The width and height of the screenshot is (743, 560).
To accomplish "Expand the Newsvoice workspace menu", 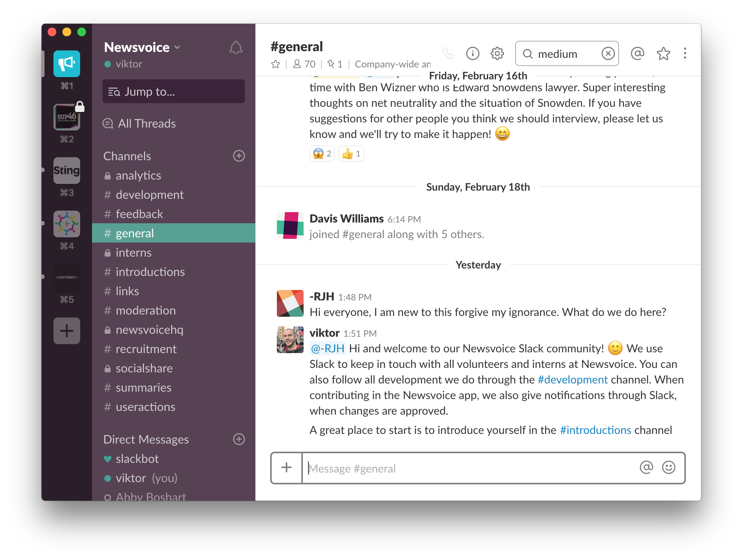I will pyautogui.click(x=142, y=47).
